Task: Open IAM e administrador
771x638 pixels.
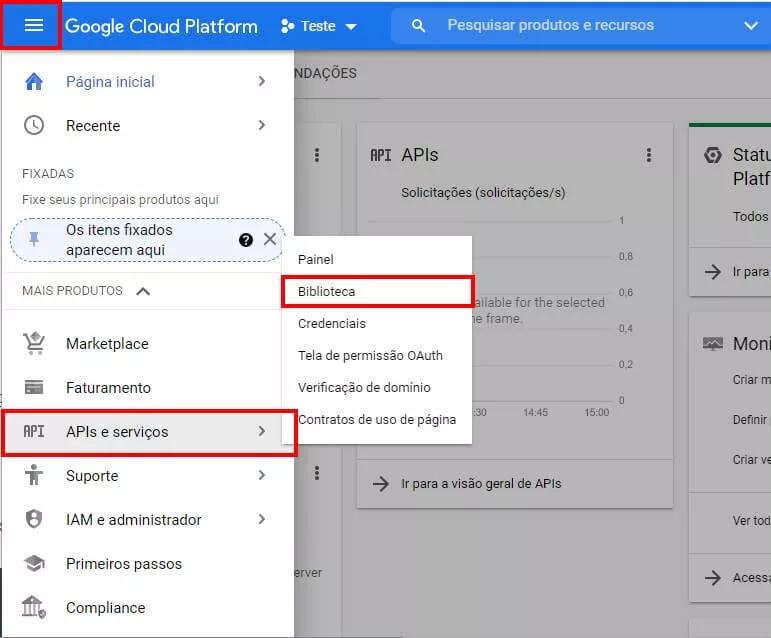Action: click(134, 520)
